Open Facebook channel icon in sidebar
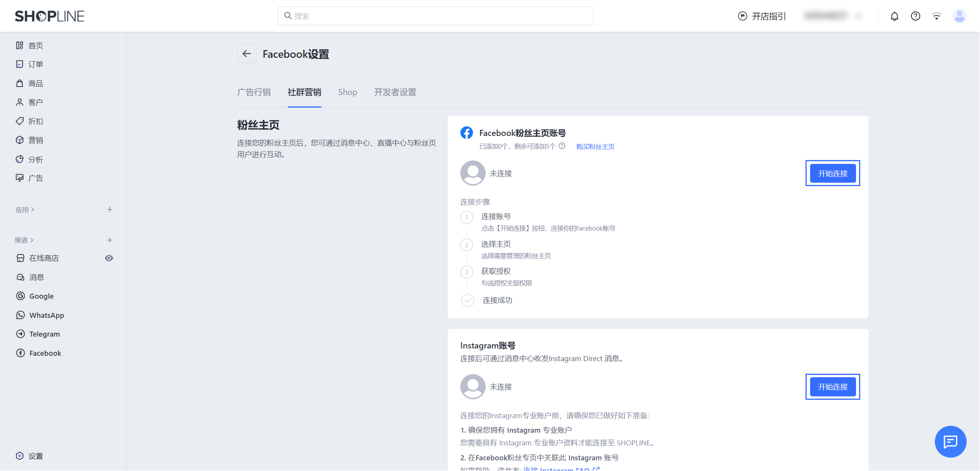 coord(20,353)
